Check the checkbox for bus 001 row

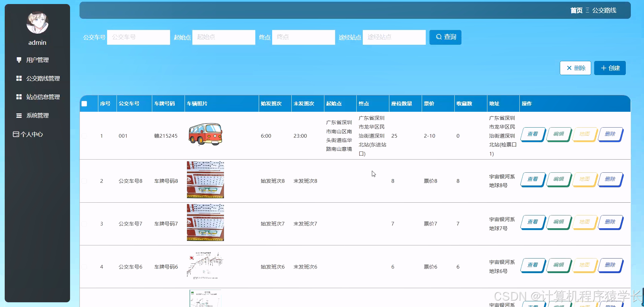(x=84, y=136)
